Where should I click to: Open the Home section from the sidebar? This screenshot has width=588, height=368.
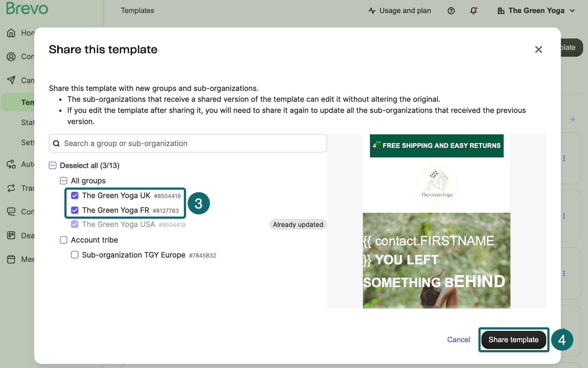point(11,33)
